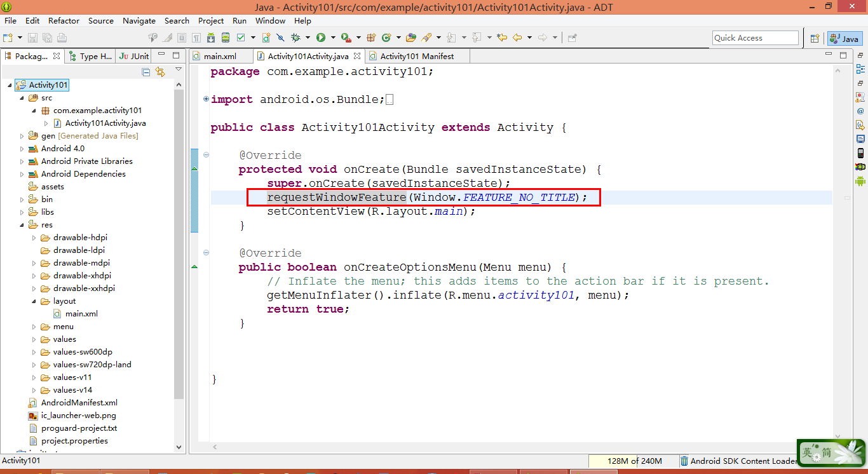Toggle the Java perspective button

pos(845,38)
